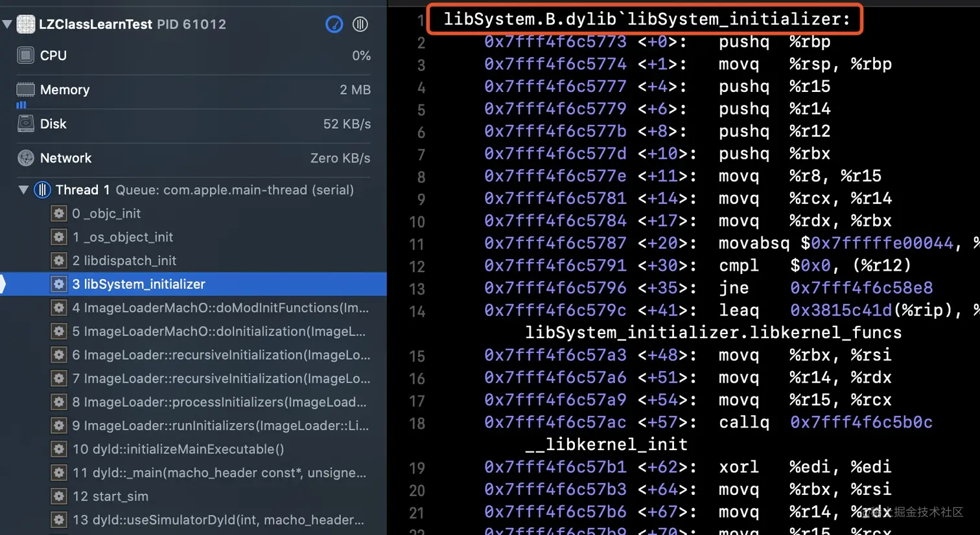The image size is (980, 535).
Task: Open the CPU gauge via its chip icon
Action: pos(26,56)
